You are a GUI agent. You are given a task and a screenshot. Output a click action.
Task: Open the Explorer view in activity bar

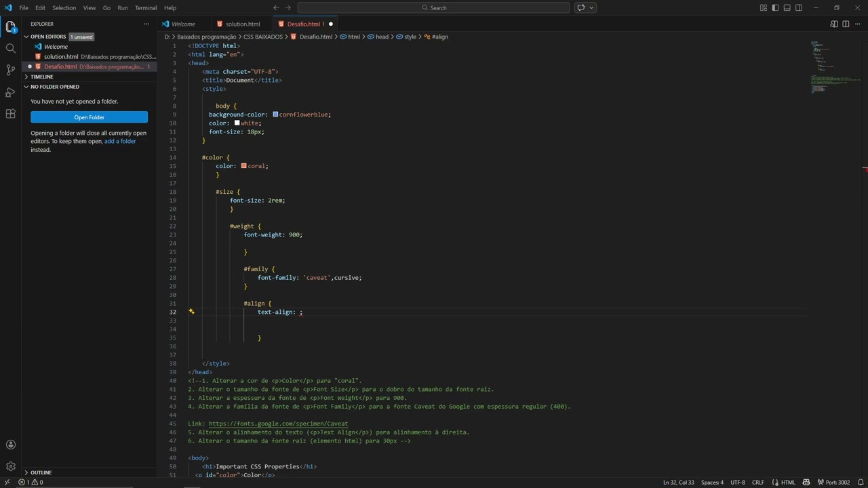tap(10, 27)
